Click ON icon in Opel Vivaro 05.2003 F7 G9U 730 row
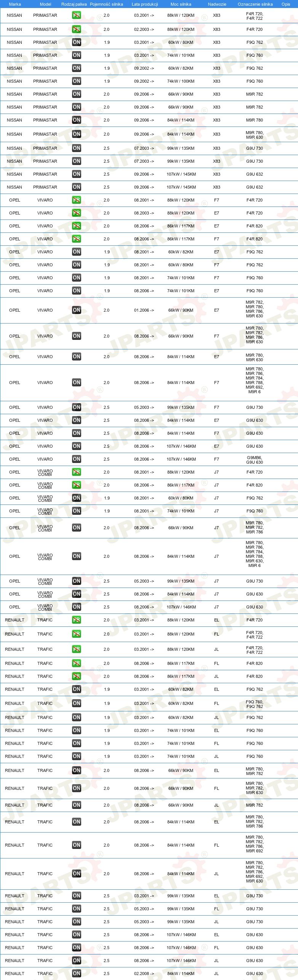 pos(77,407)
